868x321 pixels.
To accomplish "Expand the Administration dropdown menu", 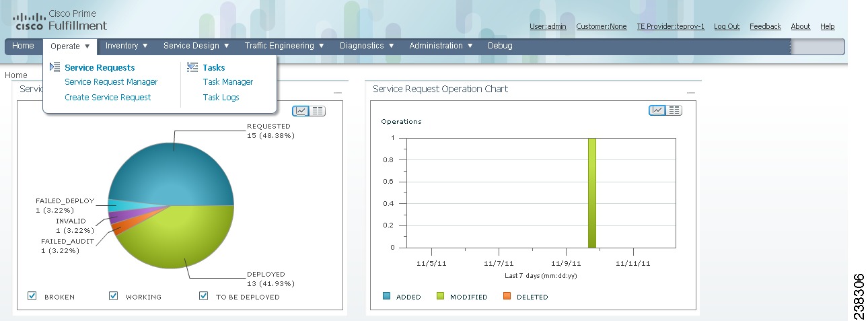I will pos(441,46).
